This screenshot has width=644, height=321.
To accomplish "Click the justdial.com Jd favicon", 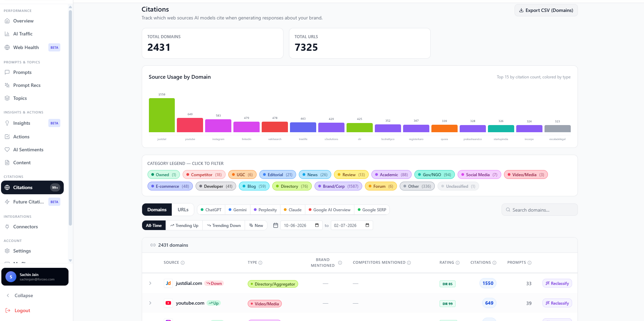I will (x=168, y=283).
